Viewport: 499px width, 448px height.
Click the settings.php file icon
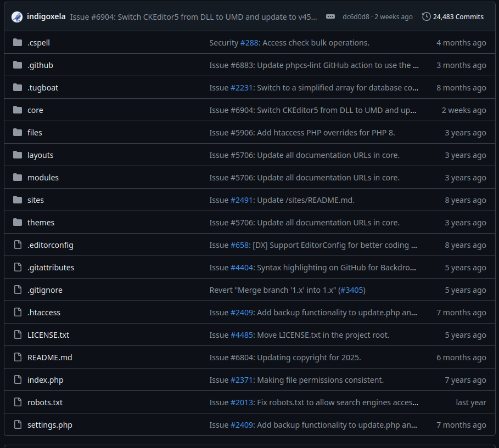tap(18, 425)
